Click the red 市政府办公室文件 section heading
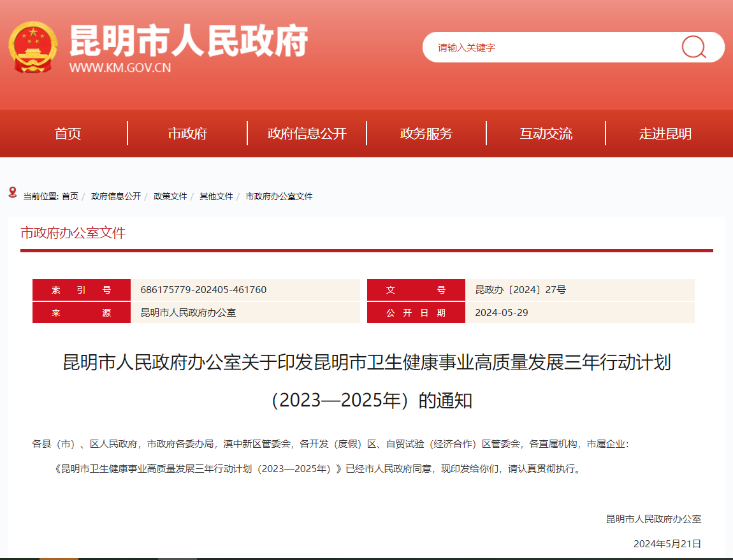This screenshot has height=560, width=733. pyautogui.click(x=73, y=233)
